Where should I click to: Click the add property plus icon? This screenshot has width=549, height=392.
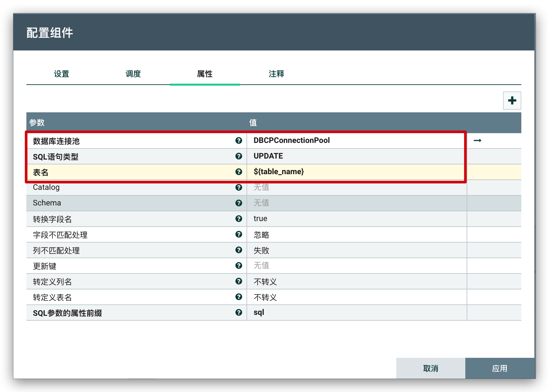(512, 101)
